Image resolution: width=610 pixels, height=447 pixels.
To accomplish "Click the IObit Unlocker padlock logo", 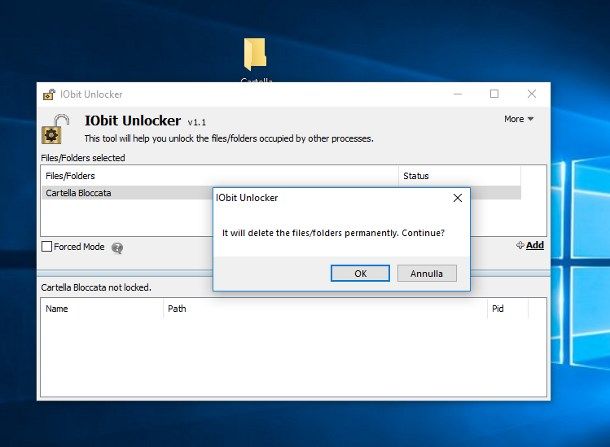I will [55, 129].
